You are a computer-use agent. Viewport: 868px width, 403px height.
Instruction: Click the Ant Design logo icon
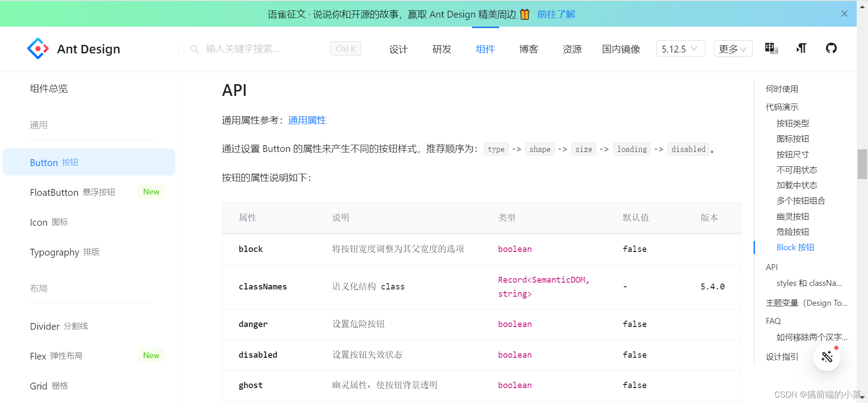38,48
